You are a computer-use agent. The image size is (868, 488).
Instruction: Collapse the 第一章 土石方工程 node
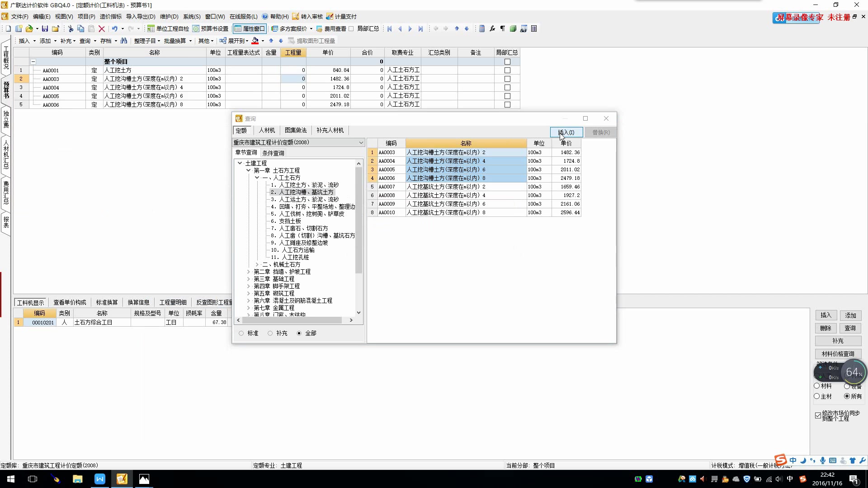248,170
